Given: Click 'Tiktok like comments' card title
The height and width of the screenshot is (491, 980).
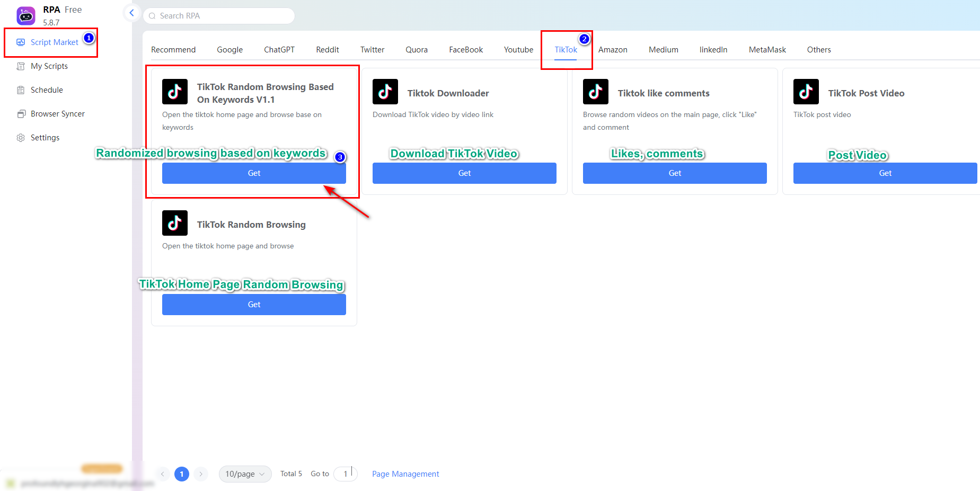Looking at the screenshot, I should click(x=664, y=93).
